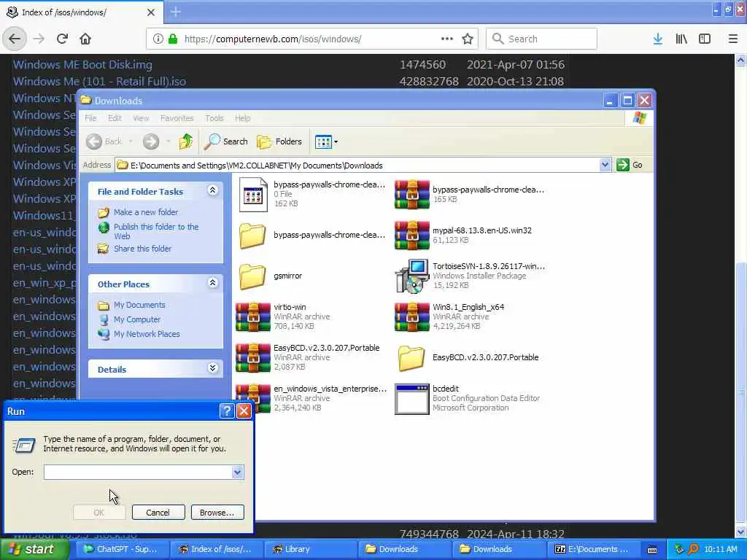Viewport: 747px width, 560px height.
Task: Open the Favorites menu in Downloads window
Action: pyautogui.click(x=177, y=118)
